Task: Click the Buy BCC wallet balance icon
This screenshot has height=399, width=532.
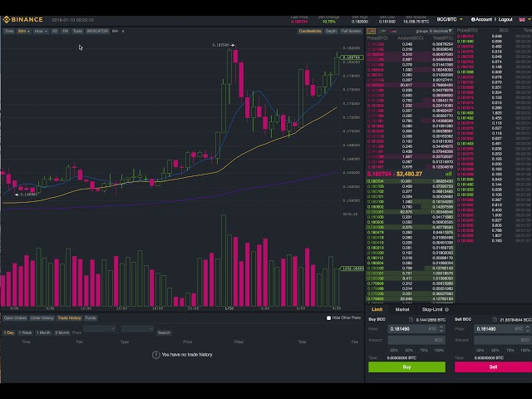Action: tap(411, 319)
